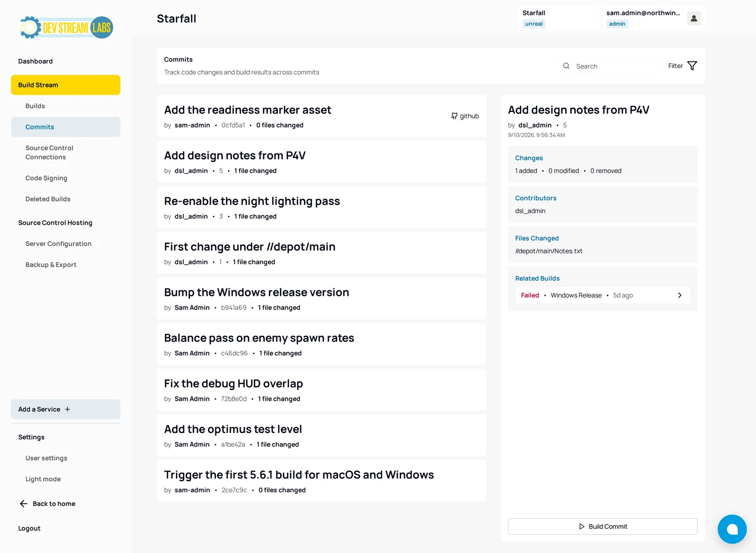Open the Filter funnel icon
Screen dimensions: 756x553
click(692, 66)
